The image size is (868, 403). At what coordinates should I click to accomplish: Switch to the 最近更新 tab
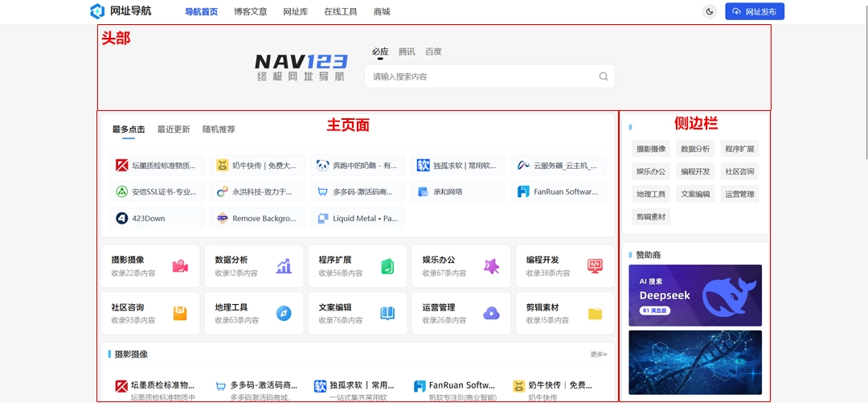[174, 130]
